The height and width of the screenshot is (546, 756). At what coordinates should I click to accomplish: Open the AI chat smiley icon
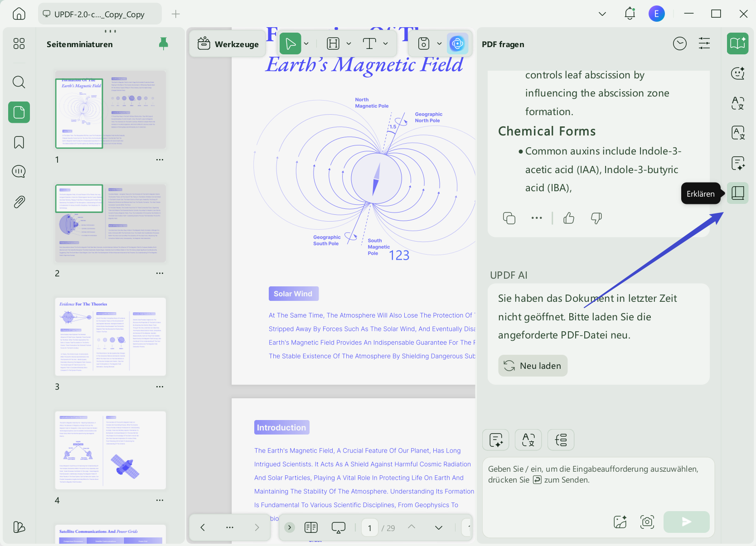[737, 73]
